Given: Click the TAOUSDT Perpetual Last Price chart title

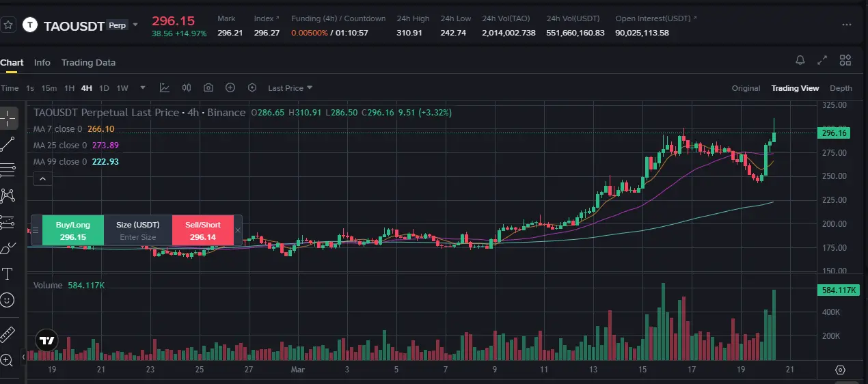Looking at the screenshot, I should point(139,113).
